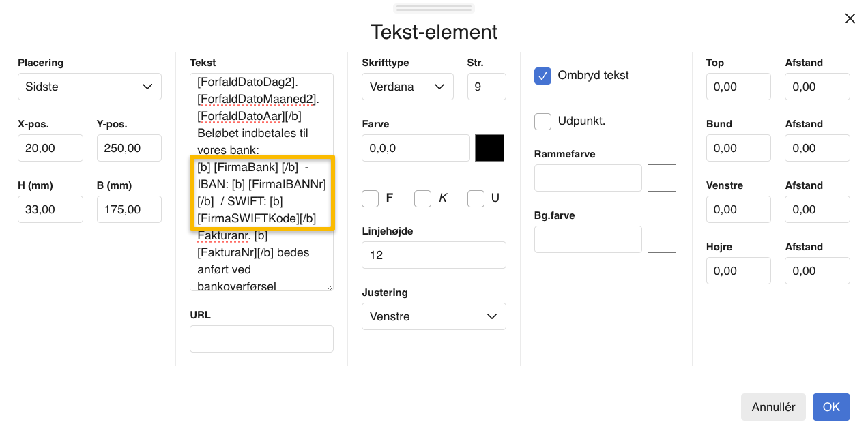Enable the Udpunkt checkbox
The width and height of the screenshot is (868, 435).
click(x=542, y=121)
